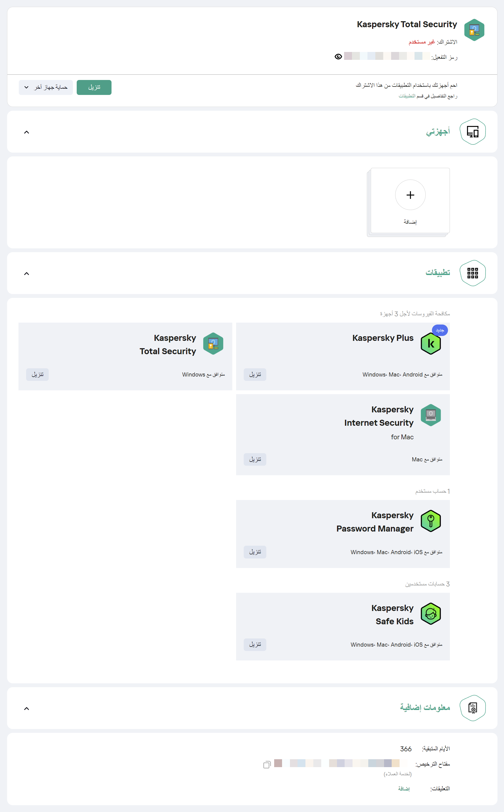
Task: Click the Kaspersky Plus app icon
Action: click(x=430, y=344)
